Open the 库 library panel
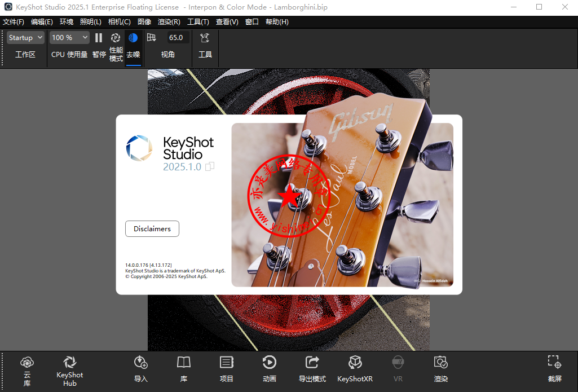 [184, 369]
